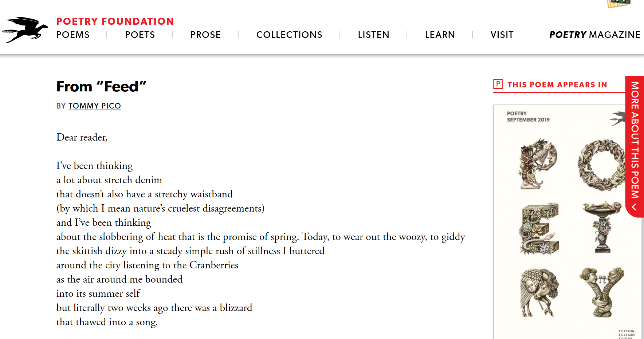The width and height of the screenshot is (644, 339).
Task: Go to the LEARN section
Action: (440, 35)
